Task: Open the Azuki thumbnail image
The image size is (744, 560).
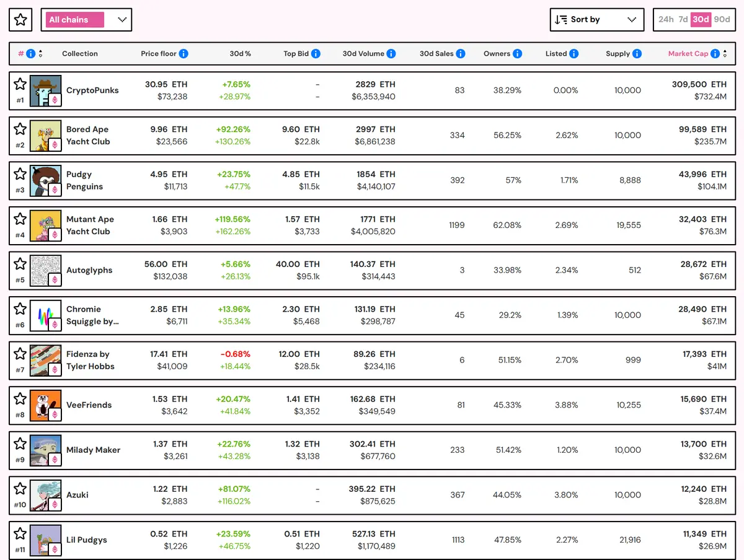Action: [45, 495]
